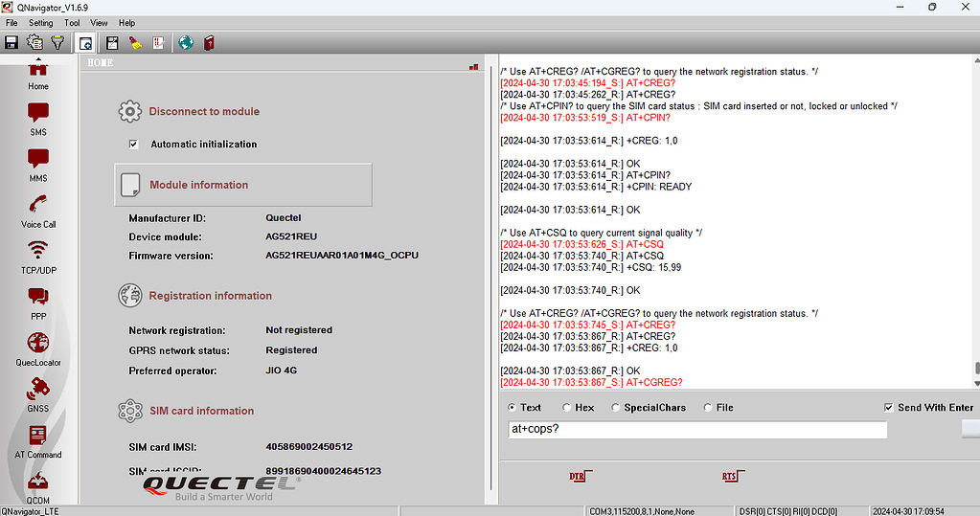The width and height of the screenshot is (980, 516).
Task: Click the AT command input field
Action: (x=697, y=429)
